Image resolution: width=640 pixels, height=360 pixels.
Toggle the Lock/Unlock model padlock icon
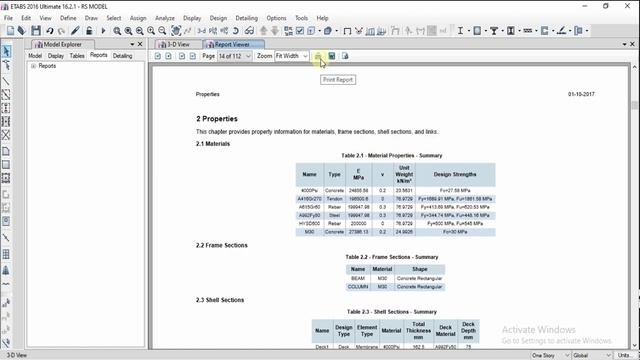89,31
